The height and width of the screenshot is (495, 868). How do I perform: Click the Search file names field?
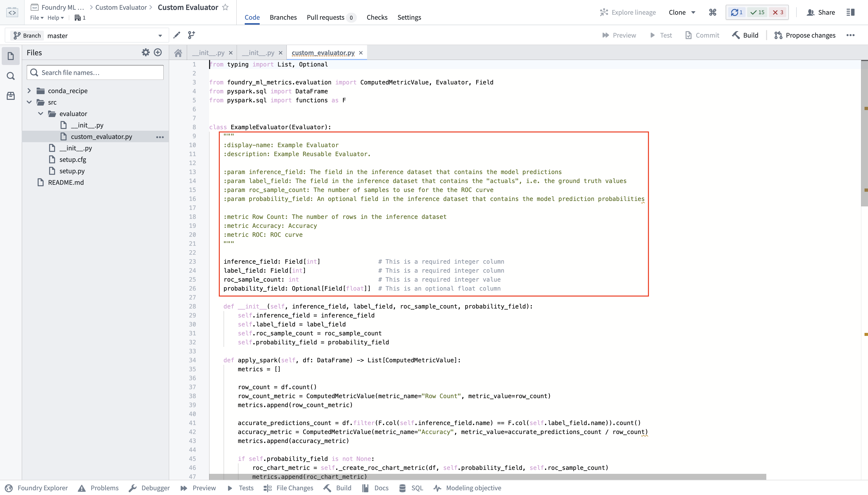95,72
